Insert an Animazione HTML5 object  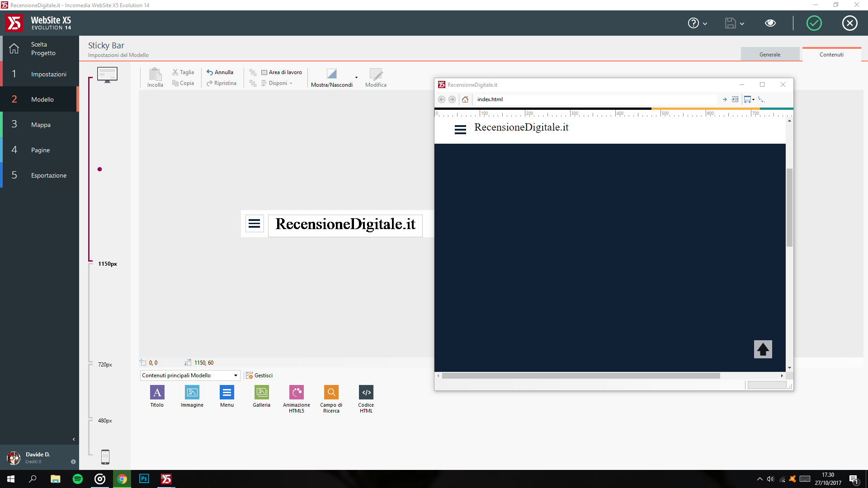click(297, 399)
